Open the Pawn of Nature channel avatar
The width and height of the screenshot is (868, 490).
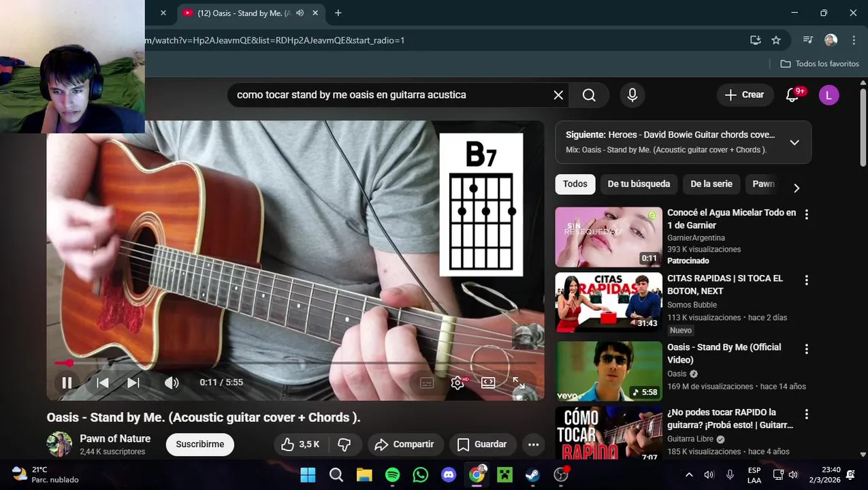point(59,444)
